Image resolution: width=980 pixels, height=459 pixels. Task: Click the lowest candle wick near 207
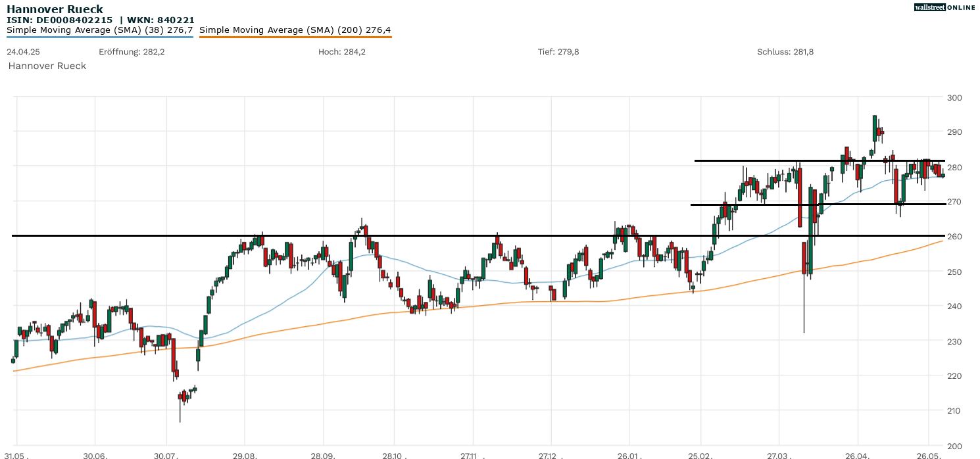tap(180, 408)
